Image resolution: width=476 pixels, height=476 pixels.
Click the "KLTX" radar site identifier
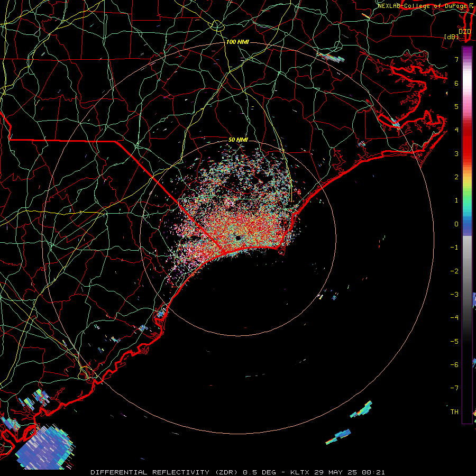[x=300, y=472]
